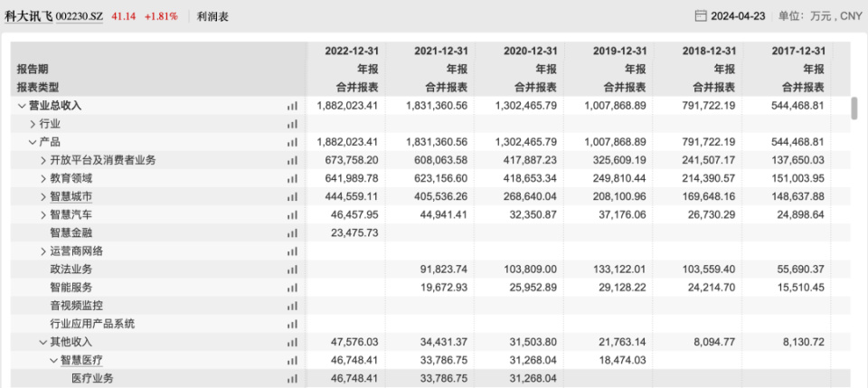This screenshot has width=868, height=388.
Task: Click the vertical scrollbar thumb
Action: 854,108
